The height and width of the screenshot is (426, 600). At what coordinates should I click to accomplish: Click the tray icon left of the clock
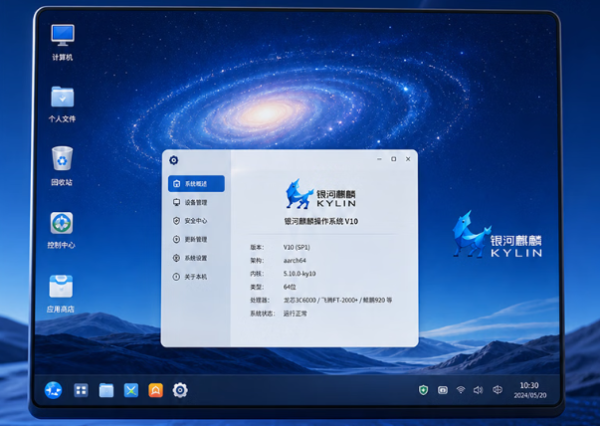tap(497, 390)
